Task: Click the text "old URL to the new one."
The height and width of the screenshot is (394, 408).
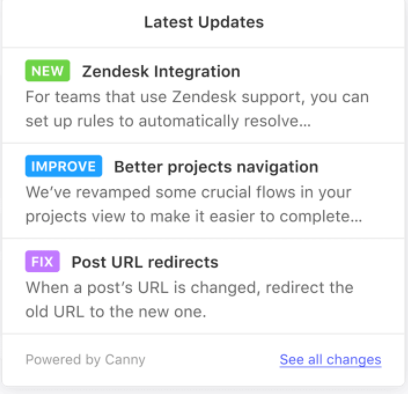Action: [116, 312]
